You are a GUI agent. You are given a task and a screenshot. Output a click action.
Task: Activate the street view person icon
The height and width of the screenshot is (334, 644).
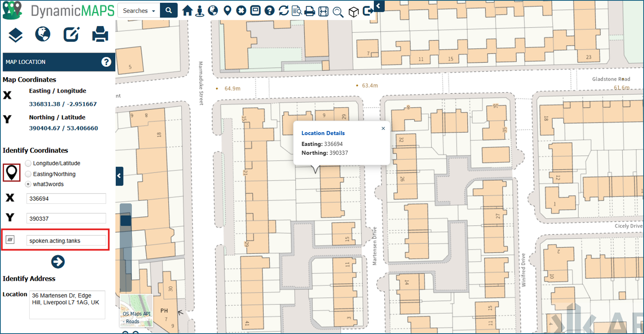click(x=200, y=11)
